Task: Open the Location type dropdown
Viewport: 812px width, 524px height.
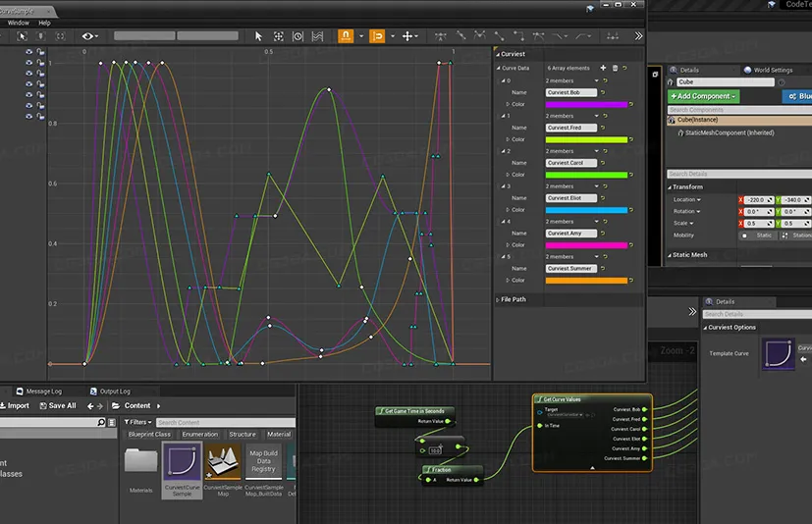Action: pyautogui.click(x=687, y=200)
